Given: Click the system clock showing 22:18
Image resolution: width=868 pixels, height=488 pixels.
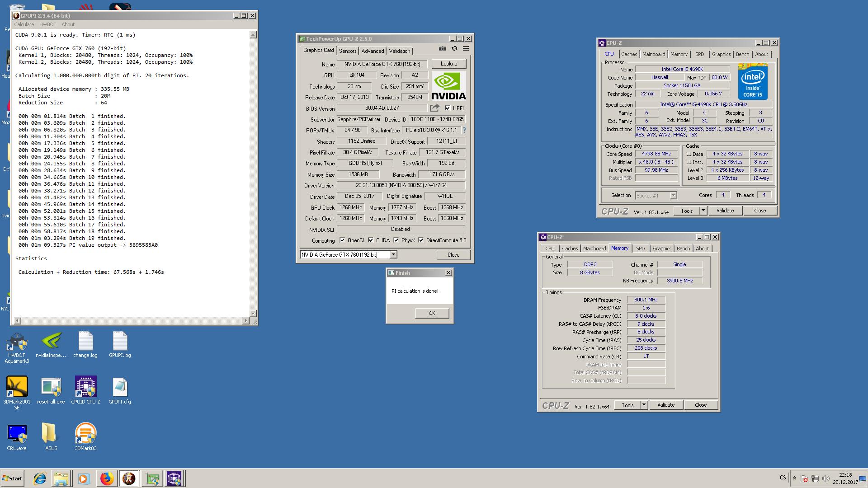Looking at the screenshot, I should click(845, 475).
